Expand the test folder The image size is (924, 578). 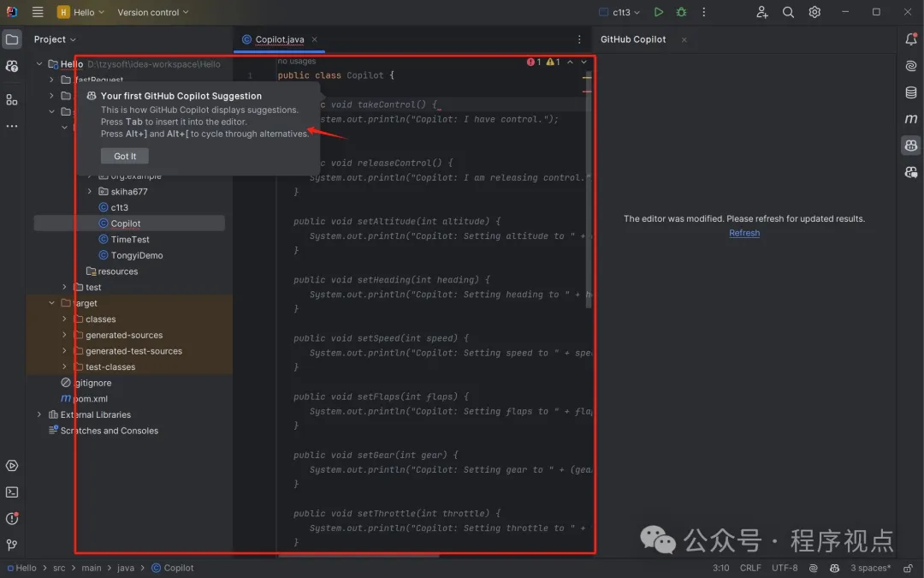64,287
